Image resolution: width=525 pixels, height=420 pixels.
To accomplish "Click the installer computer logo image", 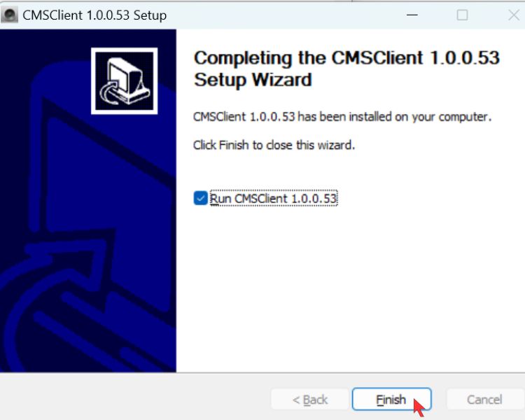I will (124, 80).
